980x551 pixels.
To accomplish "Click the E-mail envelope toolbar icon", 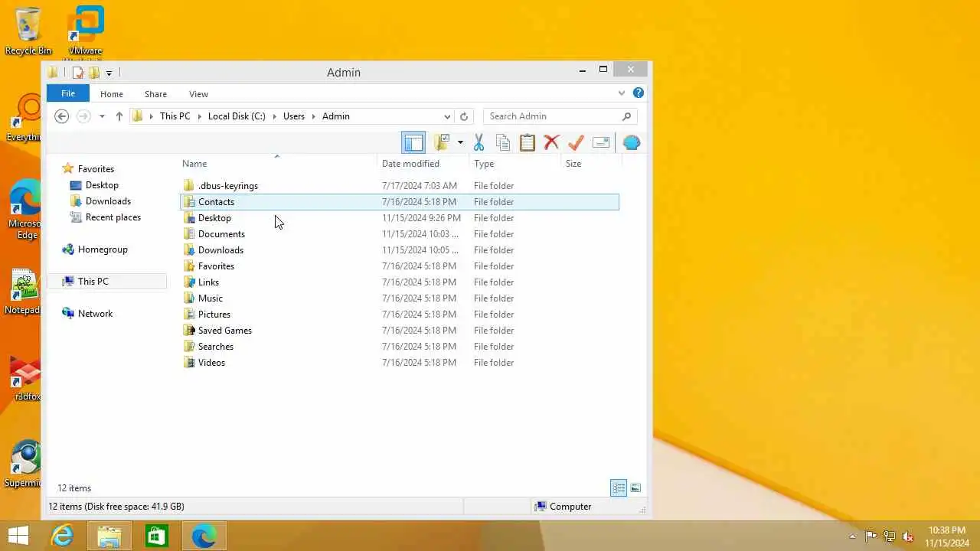I will 601,142.
